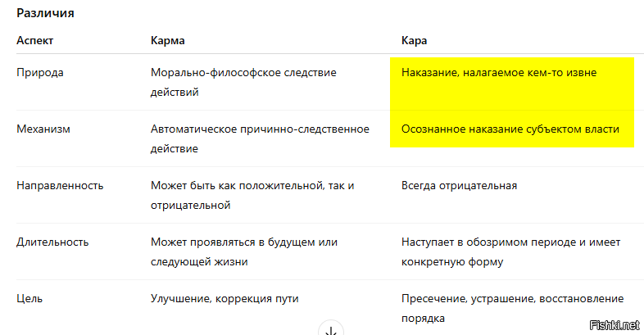
Task: Select the "Наступает в обозримом периоде" cell
Action: [511, 251]
